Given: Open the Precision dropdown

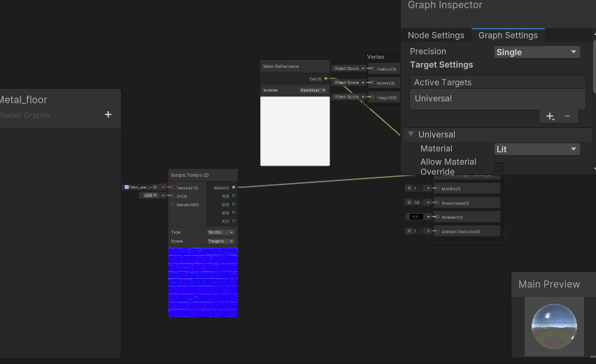Looking at the screenshot, I should [x=537, y=52].
